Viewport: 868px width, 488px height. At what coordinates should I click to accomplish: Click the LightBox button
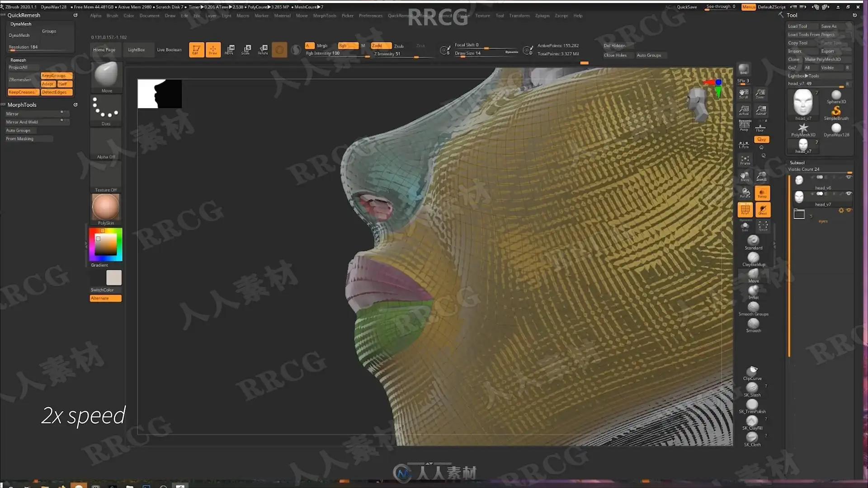(x=136, y=50)
